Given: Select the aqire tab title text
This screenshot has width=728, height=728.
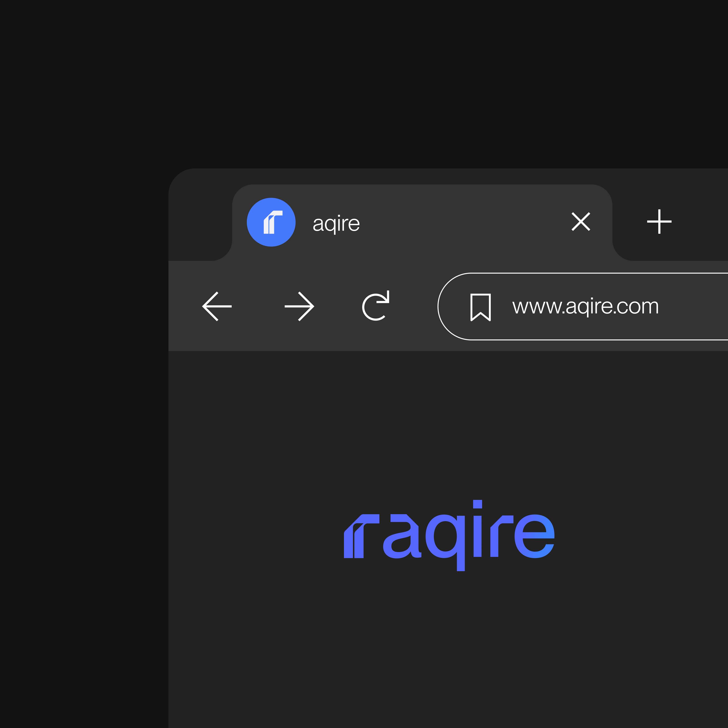Looking at the screenshot, I should coord(337,222).
